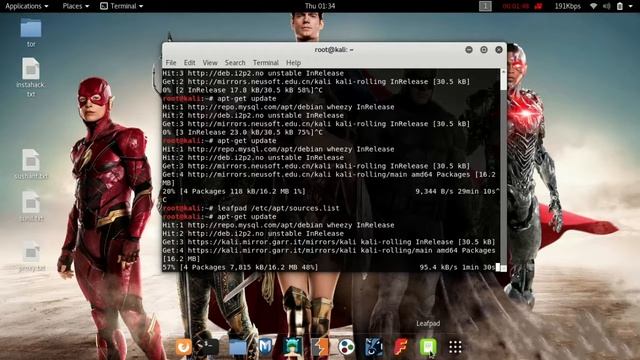The image size is (640, 360).
Task: Open the Places menu
Action: (76, 6)
